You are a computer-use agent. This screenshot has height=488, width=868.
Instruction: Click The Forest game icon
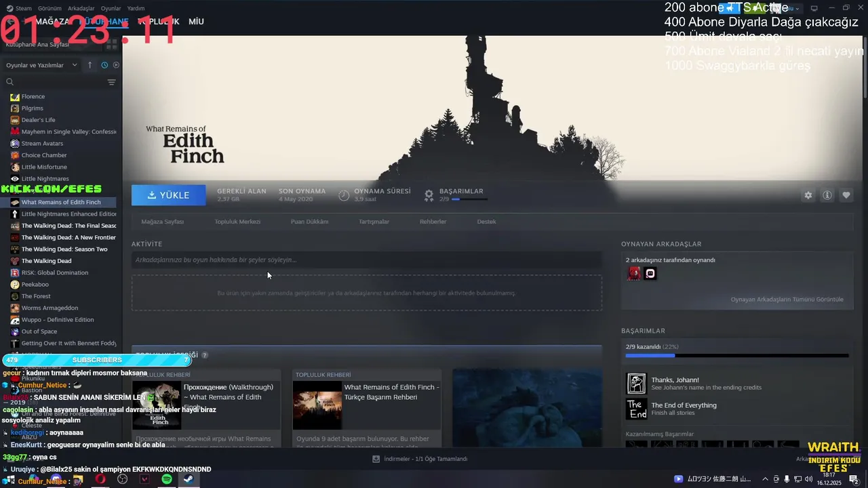click(x=15, y=296)
